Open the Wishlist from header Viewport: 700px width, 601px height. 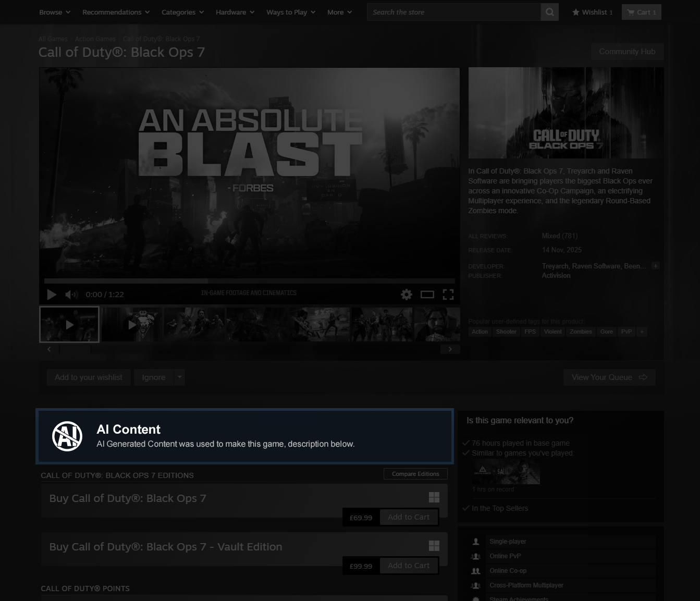[592, 12]
